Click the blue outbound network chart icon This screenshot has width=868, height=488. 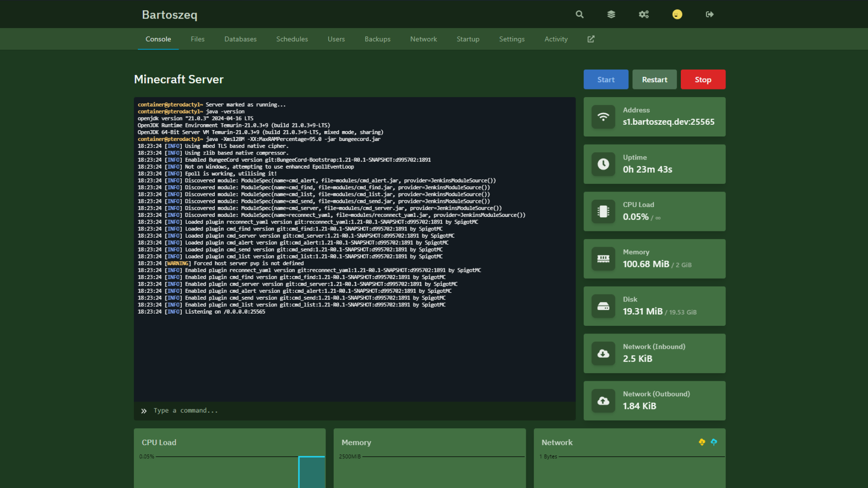(714, 442)
